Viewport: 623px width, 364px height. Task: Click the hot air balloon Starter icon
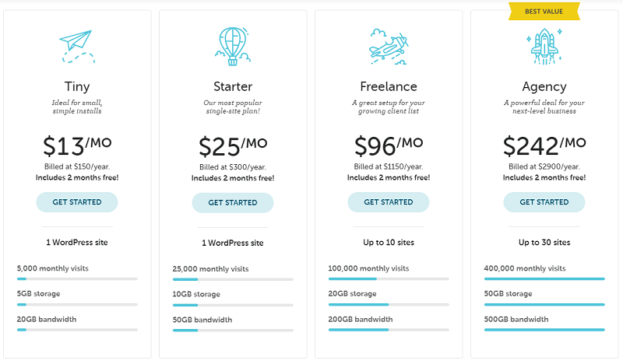[x=233, y=47]
